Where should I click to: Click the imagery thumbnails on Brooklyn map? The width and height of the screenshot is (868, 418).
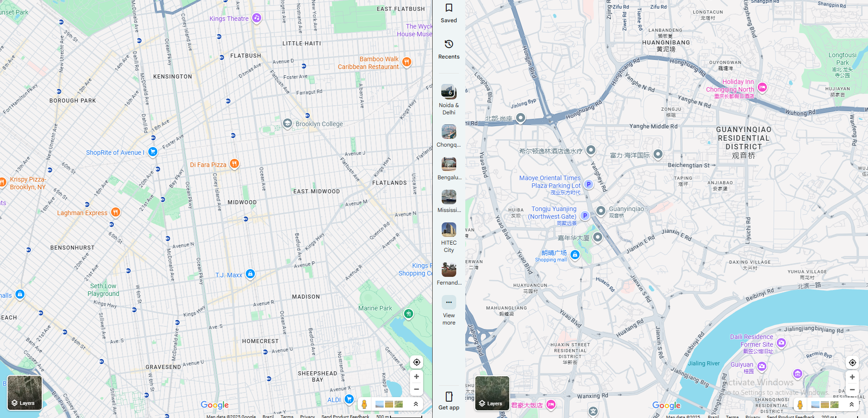click(x=389, y=404)
